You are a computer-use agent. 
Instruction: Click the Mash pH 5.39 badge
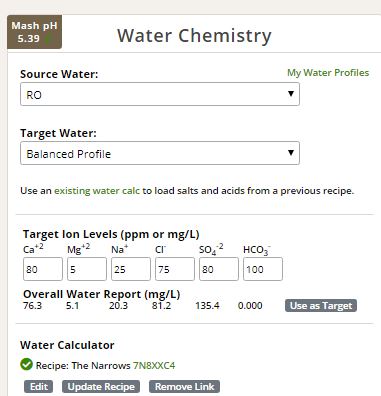click(35, 32)
